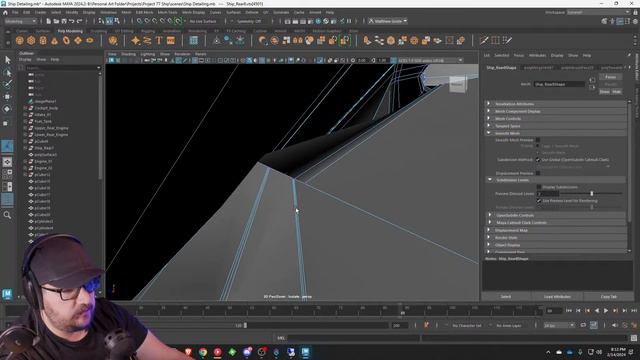Screen dimensions: 640x360
Task: Toggle Display Subdivisions checkbox
Action: tap(539, 187)
